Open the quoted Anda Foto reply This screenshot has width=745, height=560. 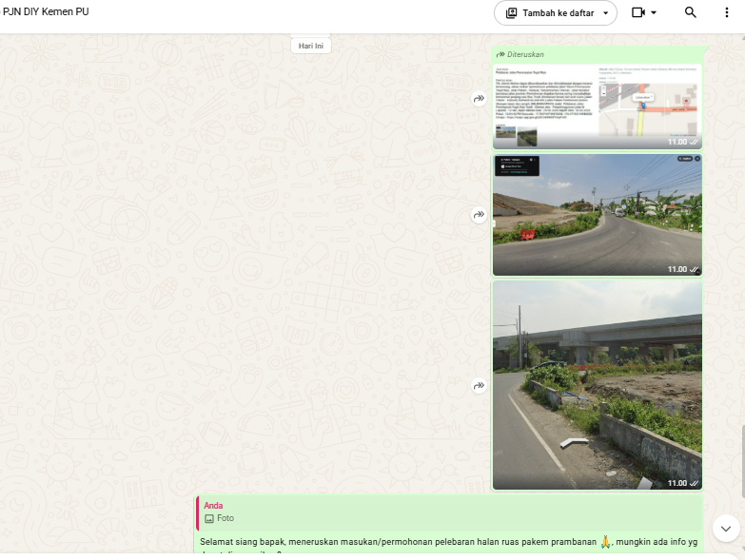449,512
